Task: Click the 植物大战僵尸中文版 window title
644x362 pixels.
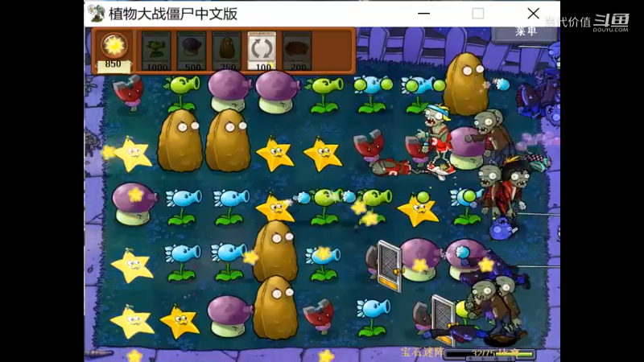Action: pyautogui.click(x=173, y=14)
